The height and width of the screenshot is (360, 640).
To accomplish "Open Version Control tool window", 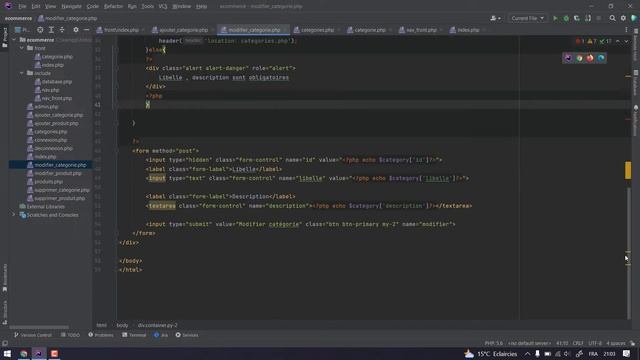I will coord(33,335).
